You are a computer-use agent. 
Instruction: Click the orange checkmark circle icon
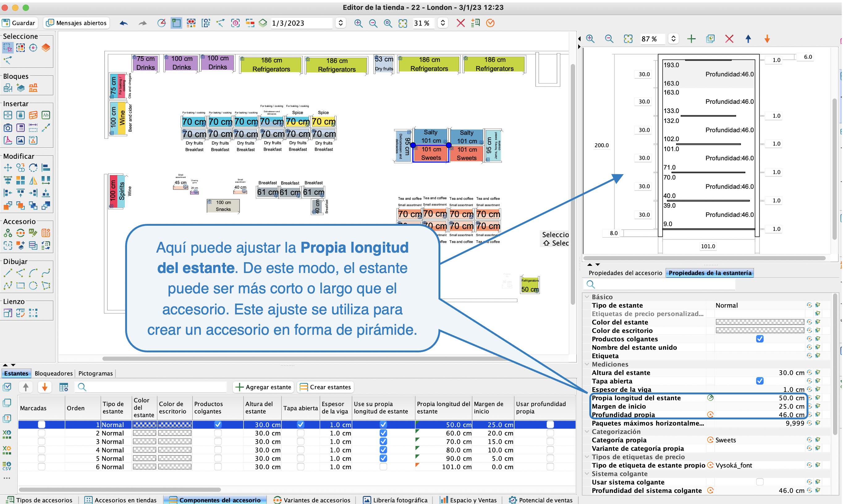click(490, 23)
